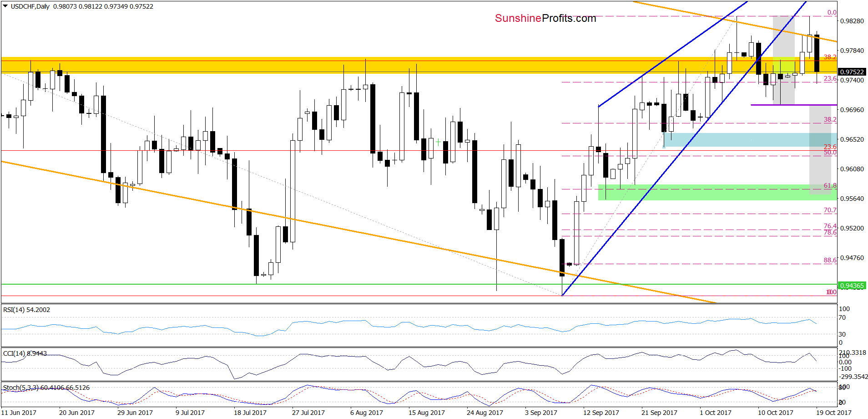Click the 27 Jul 2017 date label
Image resolution: width=868 pixels, height=419 pixels.
pos(308,413)
